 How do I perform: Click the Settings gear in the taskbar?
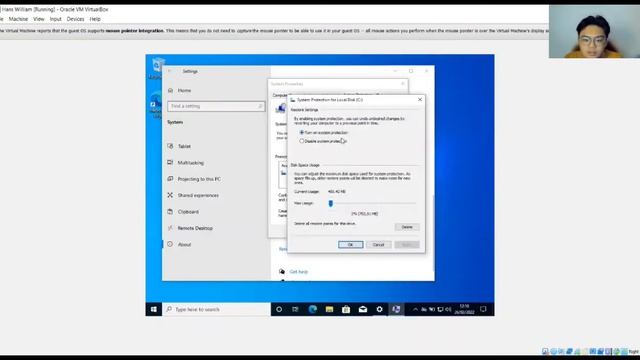(x=380, y=309)
